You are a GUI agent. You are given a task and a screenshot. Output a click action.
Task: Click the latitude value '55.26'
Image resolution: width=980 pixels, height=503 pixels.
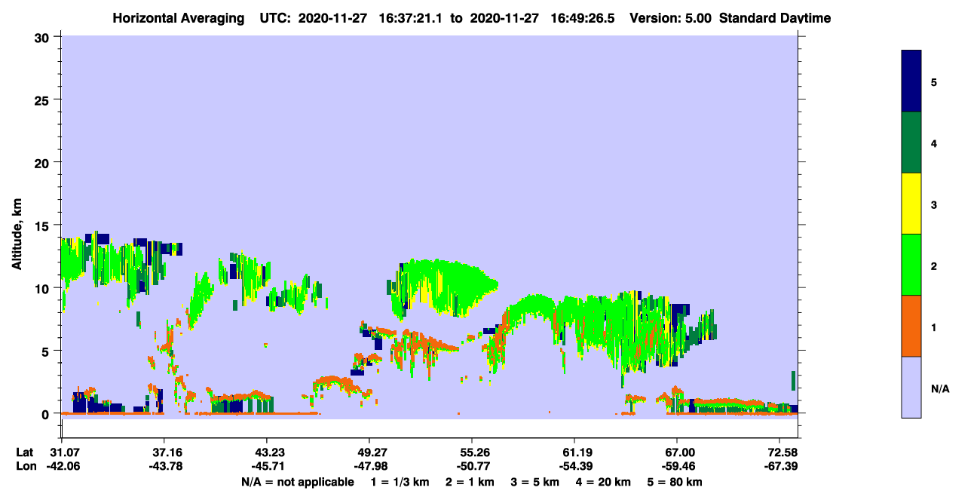pos(472,452)
